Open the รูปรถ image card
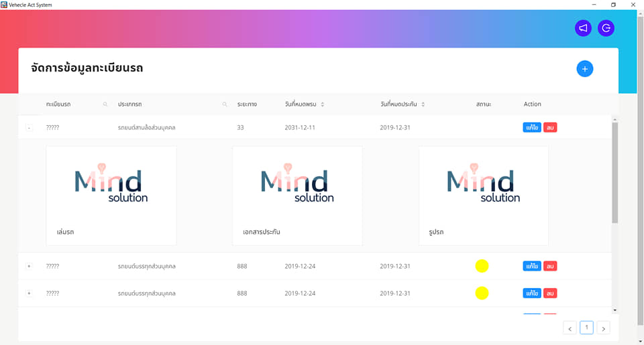Screen dimensions: 644x345 pyautogui.click(x=483, y=195)
